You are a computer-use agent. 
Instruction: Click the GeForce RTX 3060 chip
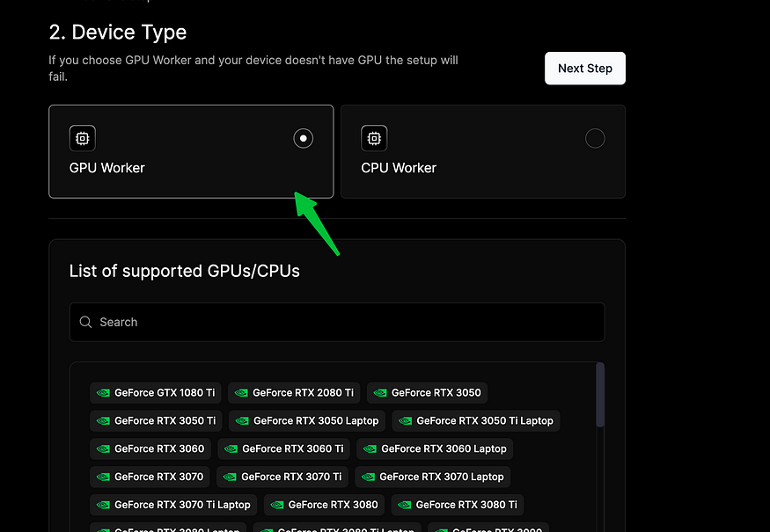[x=150, y=448]
